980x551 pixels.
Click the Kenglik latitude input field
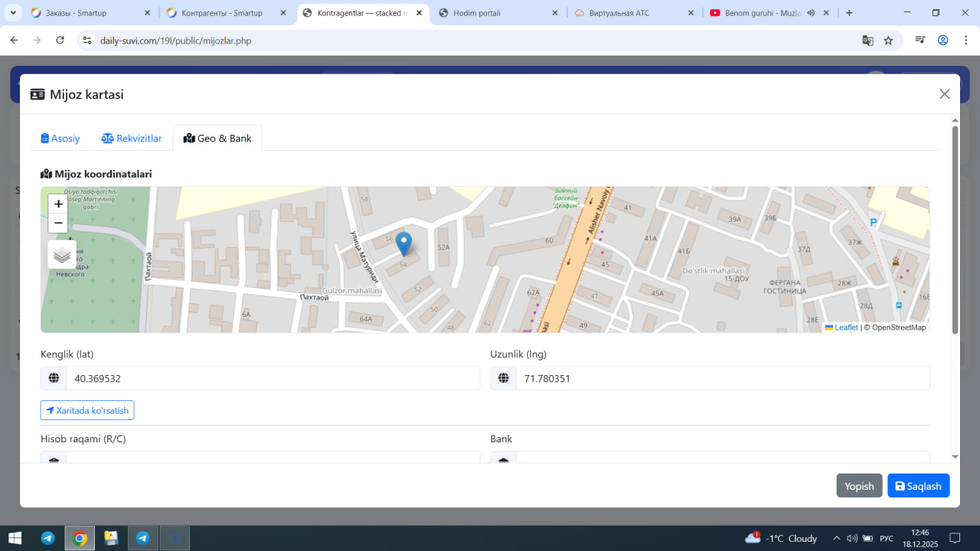click(x=272, y=378)
